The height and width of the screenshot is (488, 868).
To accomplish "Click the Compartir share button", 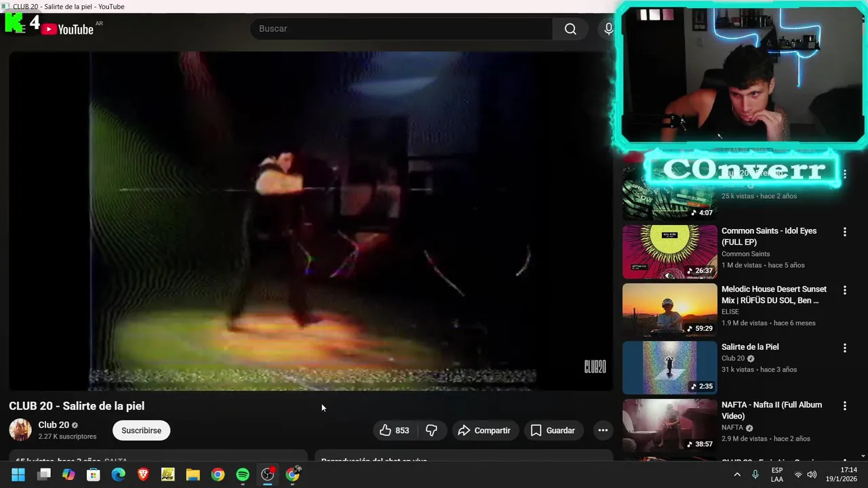I will [484, 430].
